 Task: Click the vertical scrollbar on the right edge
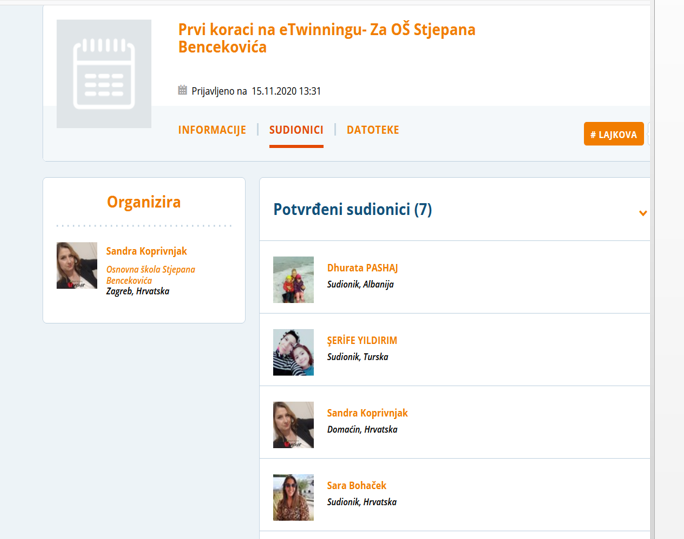(653, 270)
